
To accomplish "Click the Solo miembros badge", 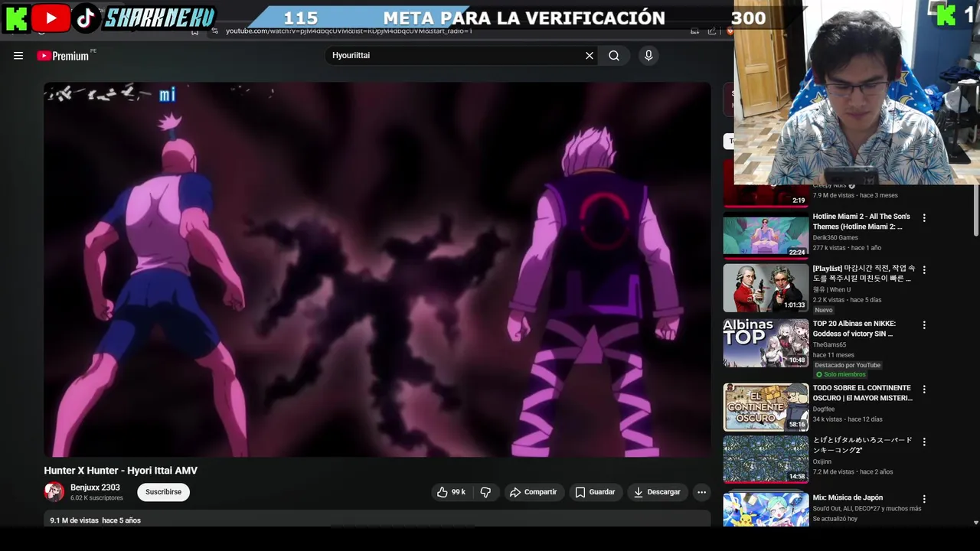I will 841,374.
